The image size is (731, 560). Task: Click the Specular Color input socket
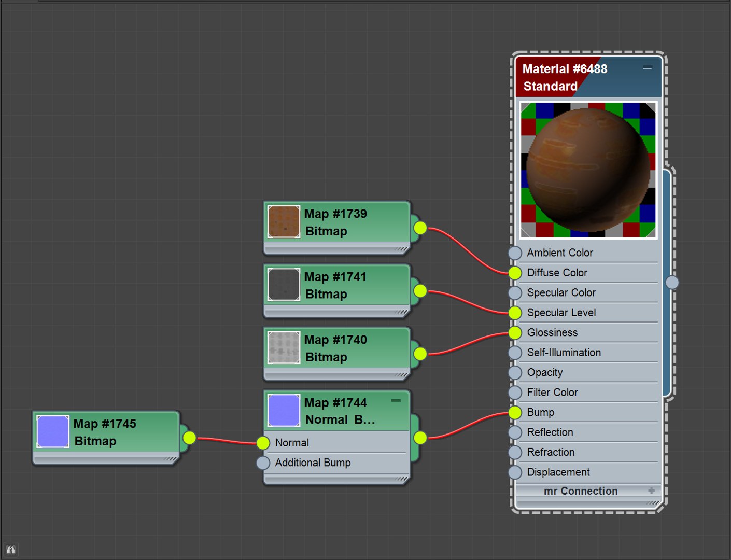(515, 293)
